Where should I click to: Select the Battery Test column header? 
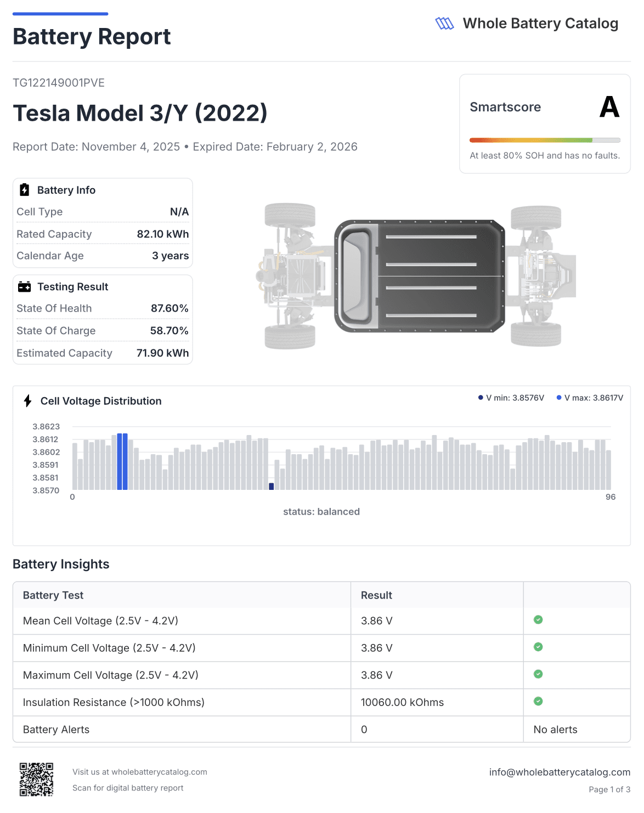pos(53,595)
